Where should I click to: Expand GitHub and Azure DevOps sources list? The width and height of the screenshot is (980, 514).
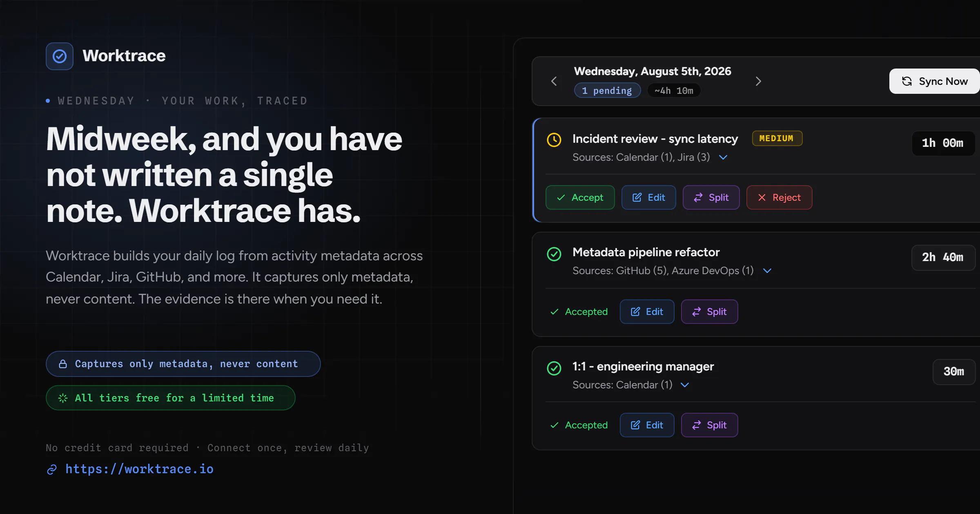[x=767, y=271]
